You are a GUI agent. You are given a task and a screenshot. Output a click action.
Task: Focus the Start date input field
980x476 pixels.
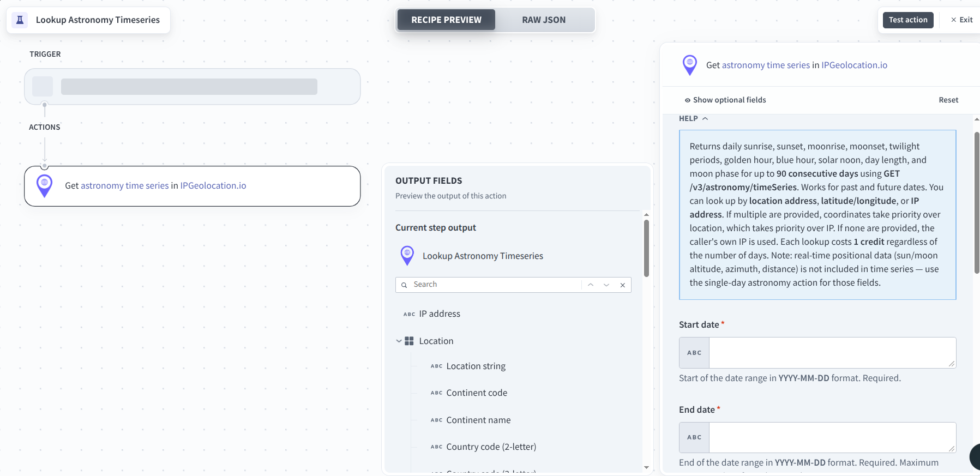coord(832,353)
